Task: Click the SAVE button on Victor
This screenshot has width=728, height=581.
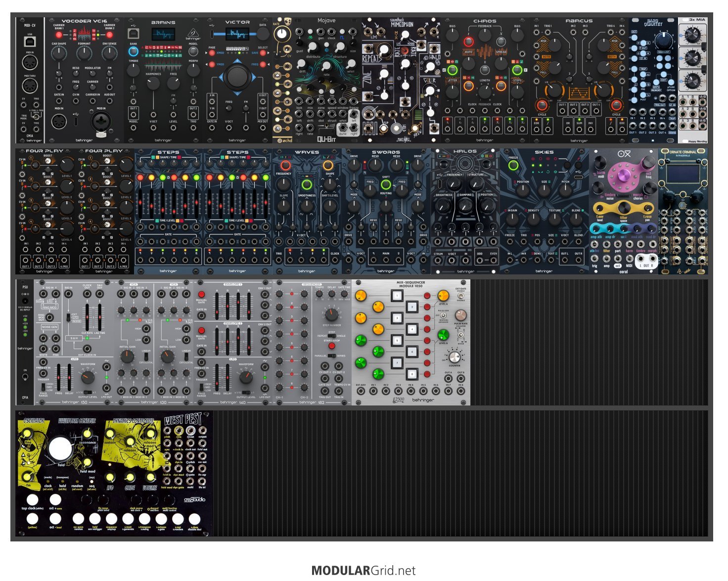Action: (263, 53)
